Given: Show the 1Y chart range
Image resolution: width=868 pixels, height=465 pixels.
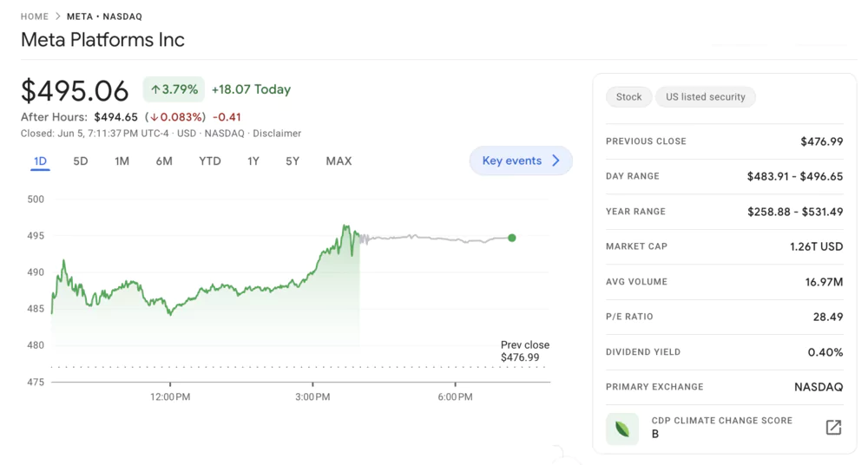Looking at the screenshot, I should tap(253, 161).
